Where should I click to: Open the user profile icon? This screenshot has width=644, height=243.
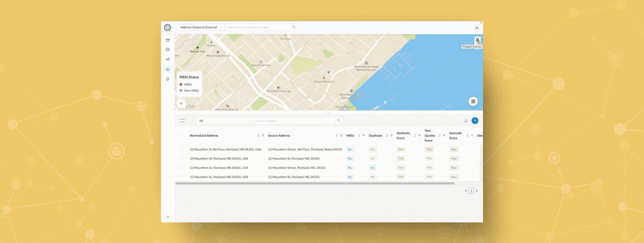click(477, 28)
